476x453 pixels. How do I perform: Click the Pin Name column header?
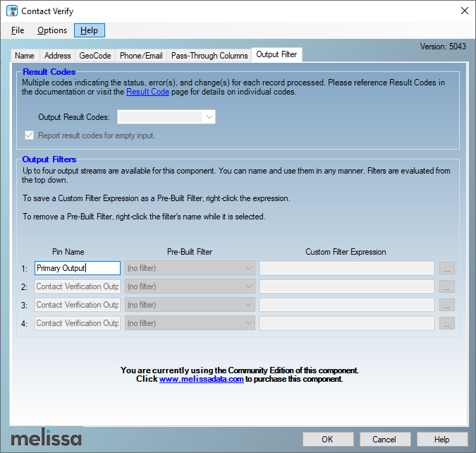click(68, 252)
